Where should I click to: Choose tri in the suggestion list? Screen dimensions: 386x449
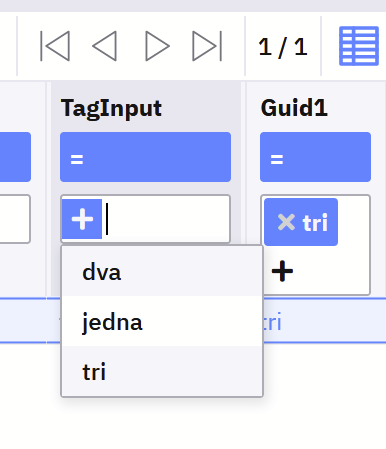[162, 371]
